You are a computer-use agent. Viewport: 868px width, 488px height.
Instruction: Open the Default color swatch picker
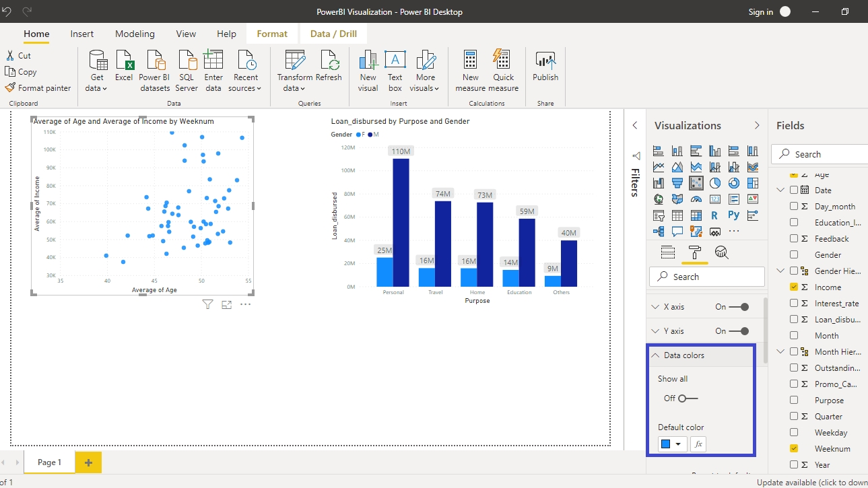coord(671,444)
